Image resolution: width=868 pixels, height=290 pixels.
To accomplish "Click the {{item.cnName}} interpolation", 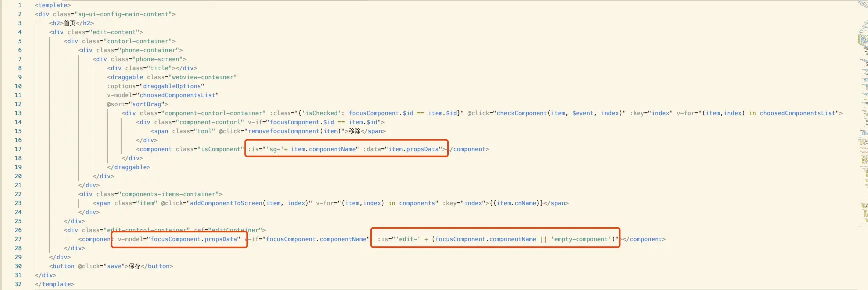I will [x=516, y=203].
